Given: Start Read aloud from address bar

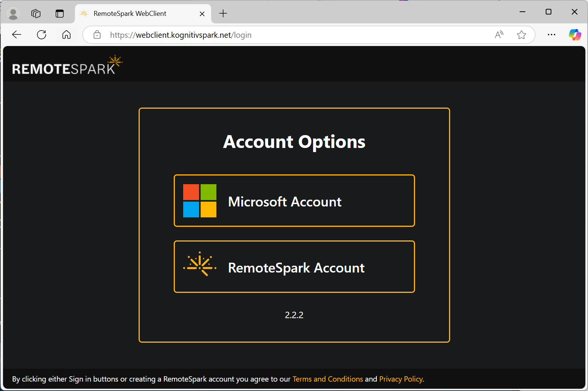Looking at the screenshot, I should click(499, 35).
